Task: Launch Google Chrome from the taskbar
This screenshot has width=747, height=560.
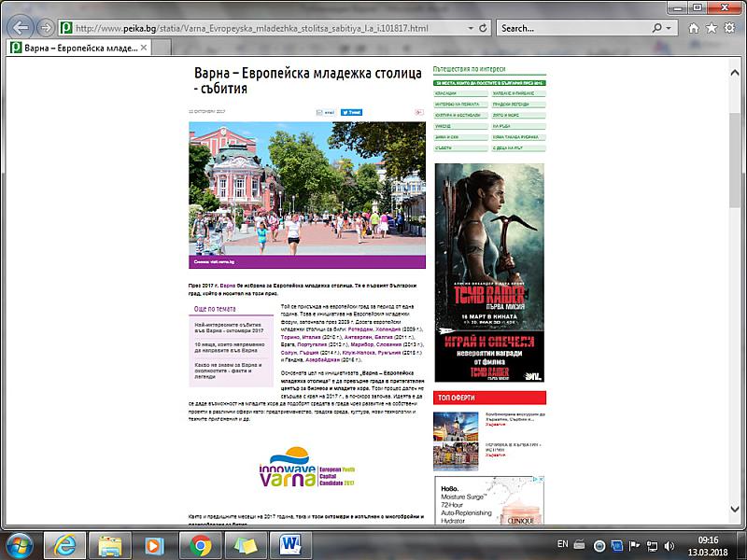Action: [200, 543]
